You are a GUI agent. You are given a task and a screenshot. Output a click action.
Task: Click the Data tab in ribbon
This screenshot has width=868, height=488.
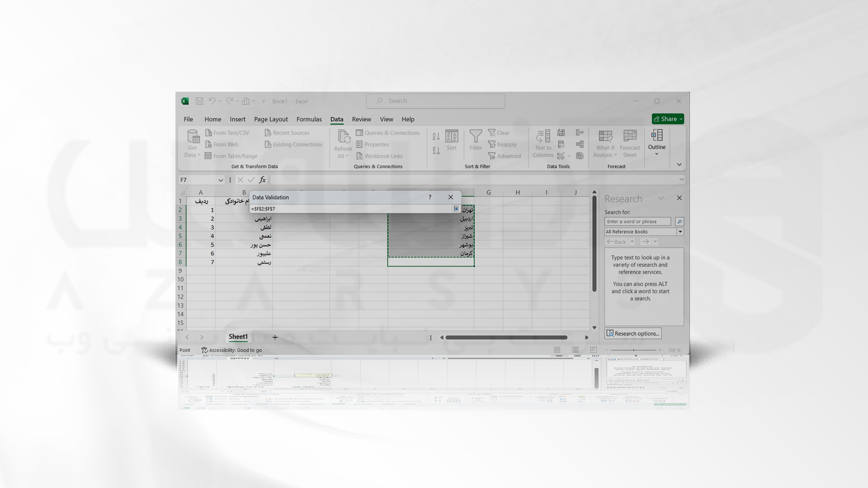point(336,118)
